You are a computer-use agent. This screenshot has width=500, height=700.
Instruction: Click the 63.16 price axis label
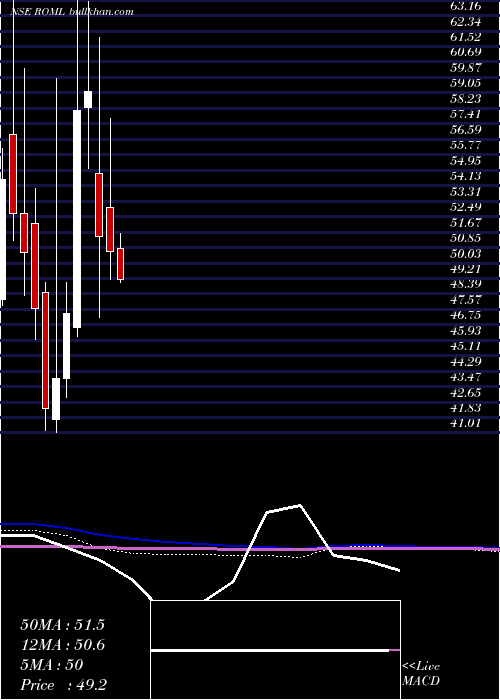[466, 6]
